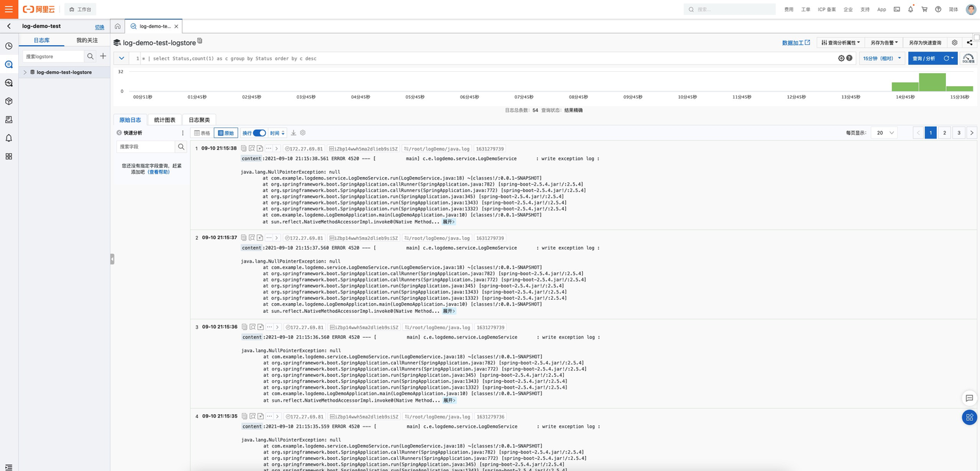The image size is (980, 471).
Task: Click the tallest green histogram bar
Action: tap(932, 82)
